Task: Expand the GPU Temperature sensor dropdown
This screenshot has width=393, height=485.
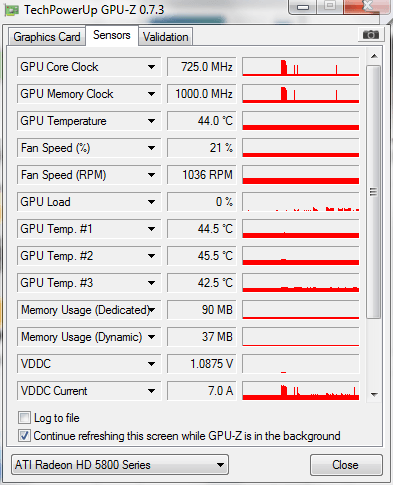Action: 151,121
